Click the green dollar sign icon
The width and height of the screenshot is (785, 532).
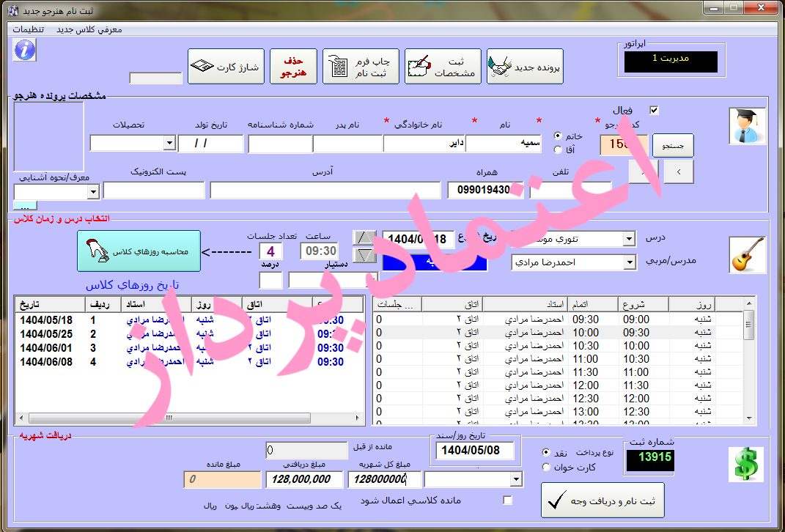(747, 465)
